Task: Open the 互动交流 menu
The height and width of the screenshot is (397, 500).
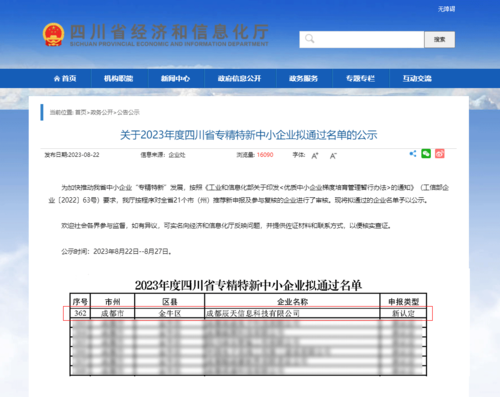Action: pos(417,78)
